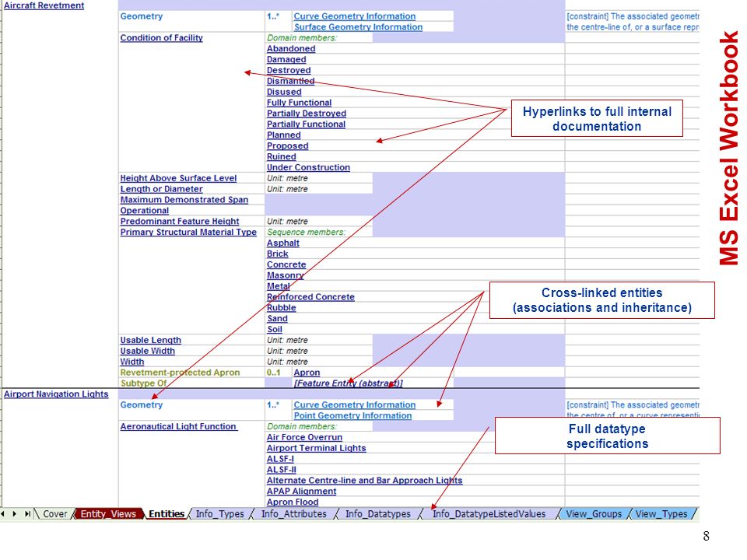
Task: Open the Info_Types sheet tab
Action: click(219, 514)
